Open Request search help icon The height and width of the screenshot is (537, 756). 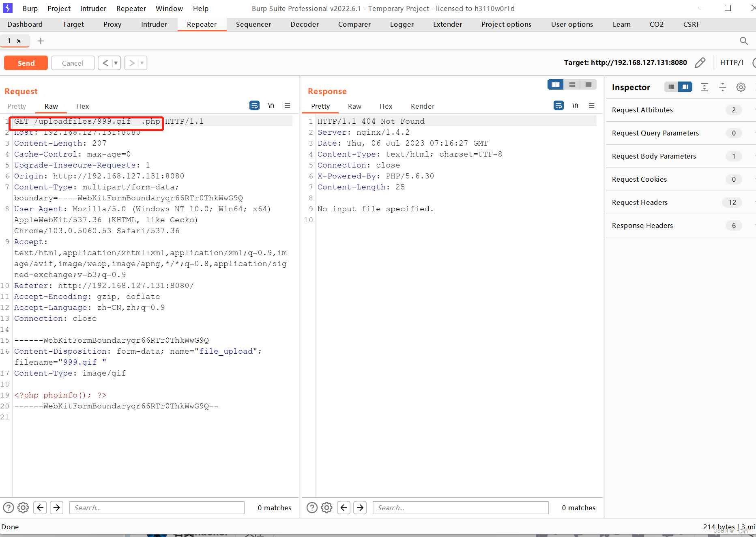click(x=9, y=508)
